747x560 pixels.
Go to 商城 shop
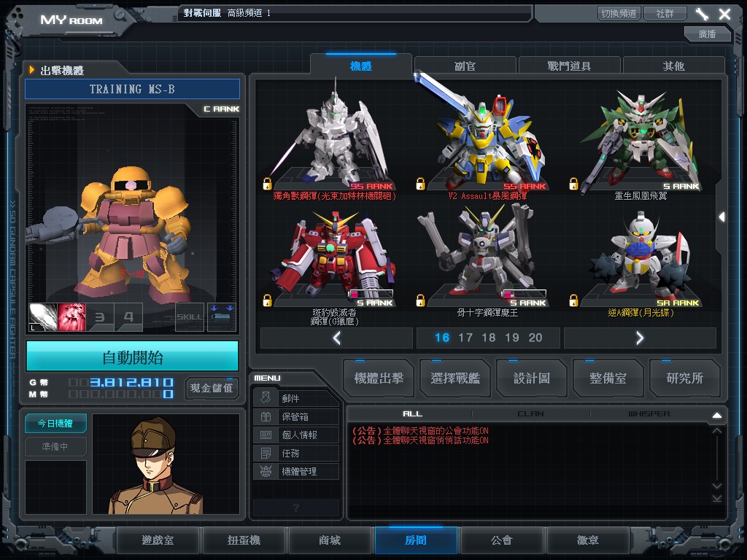330,540
